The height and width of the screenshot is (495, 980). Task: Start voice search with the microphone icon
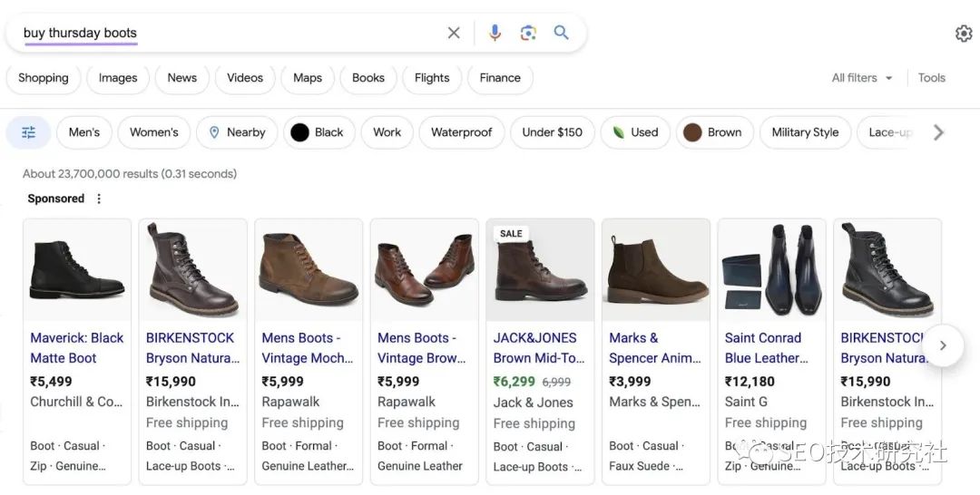click(495, 33)
